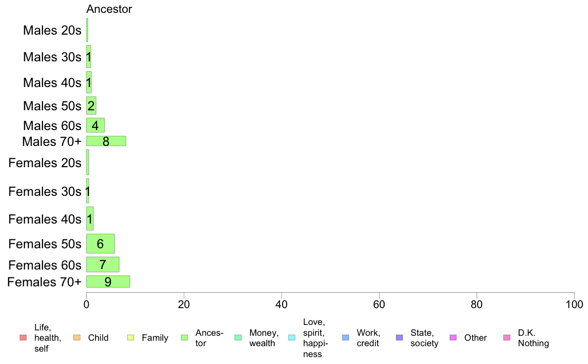This screenshot has width=588, height=364.
Task: Select the Females 40s axis label
Action: (45, 219)
